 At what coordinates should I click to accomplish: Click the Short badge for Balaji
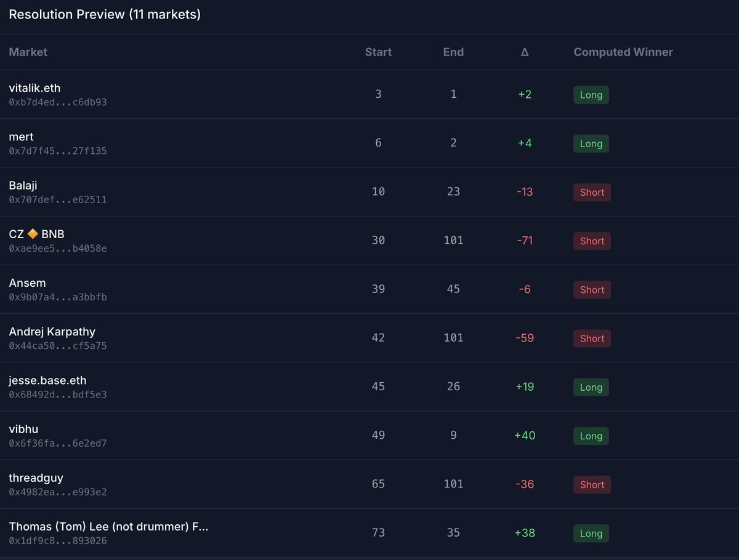(x=592, y=192)
